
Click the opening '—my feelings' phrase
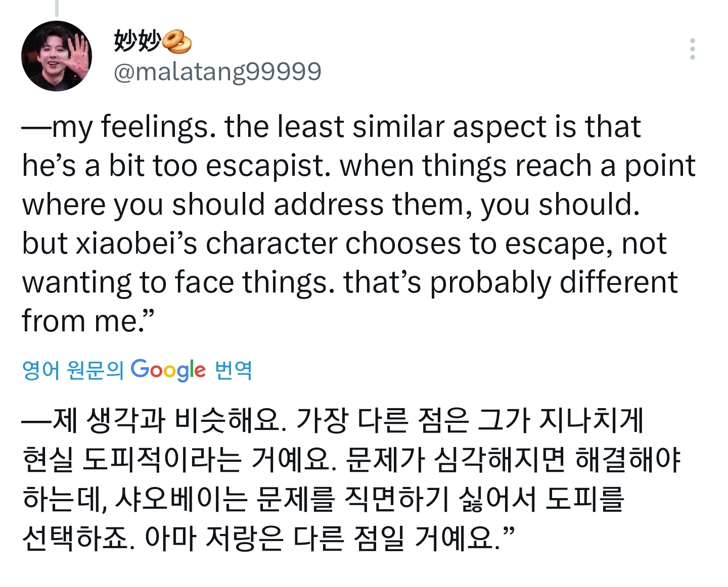(x=115, y=126)
